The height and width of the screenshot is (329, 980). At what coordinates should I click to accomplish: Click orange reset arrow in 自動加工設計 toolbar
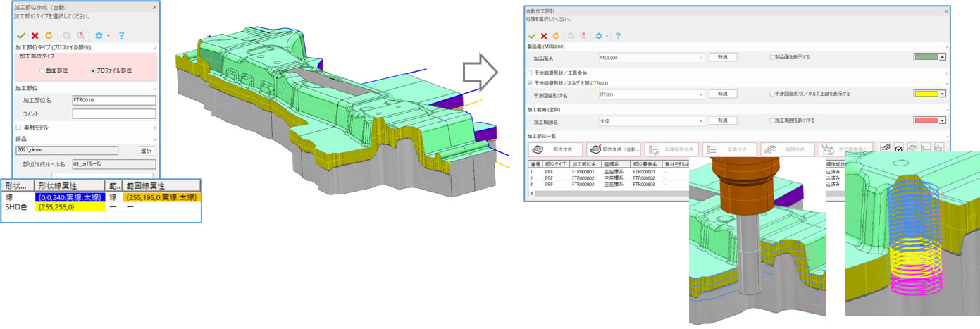point(556,36)
